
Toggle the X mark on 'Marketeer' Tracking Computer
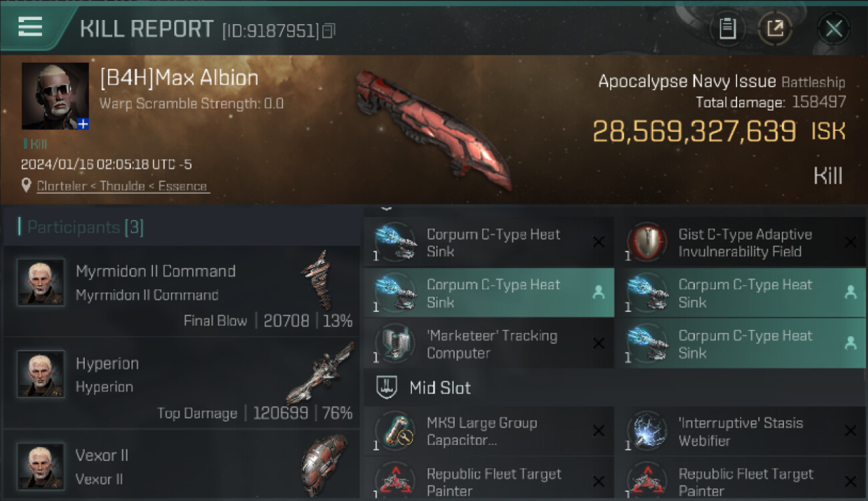click(x=598, y=344)
